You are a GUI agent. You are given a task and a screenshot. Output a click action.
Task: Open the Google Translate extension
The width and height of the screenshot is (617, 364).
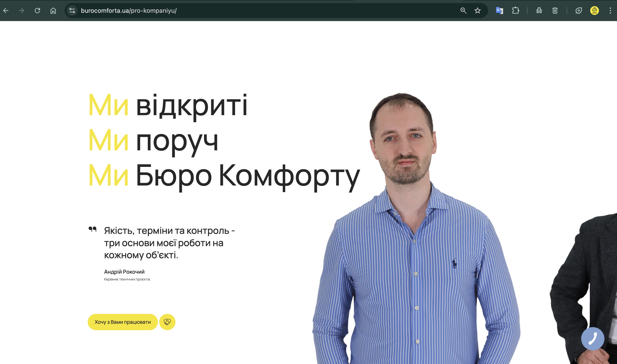(500, 11)
